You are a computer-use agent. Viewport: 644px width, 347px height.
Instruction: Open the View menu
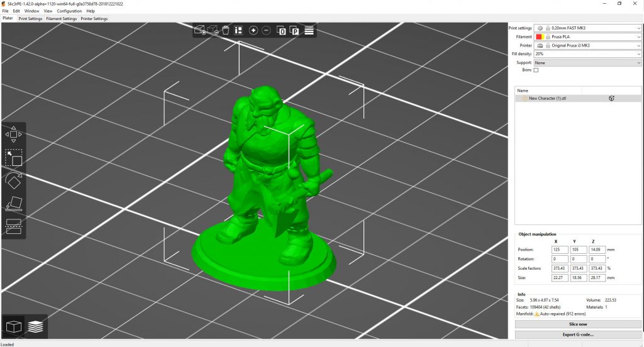[48, 11]
